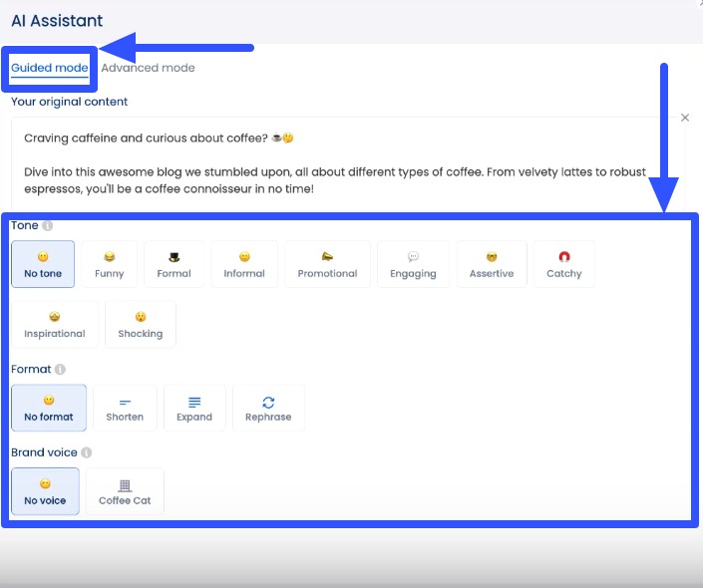This screenshot has width=703, height=588.
Task: Choose the Formal tone with top hat
Action: pyautogui.click(x=174, y=264)
